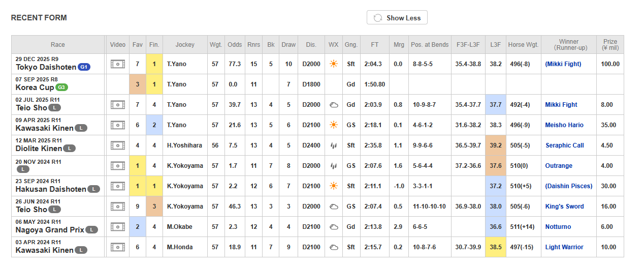Click margin value -1.0
The height and width of the screenshot is (265, 644).
coord(398,186)
